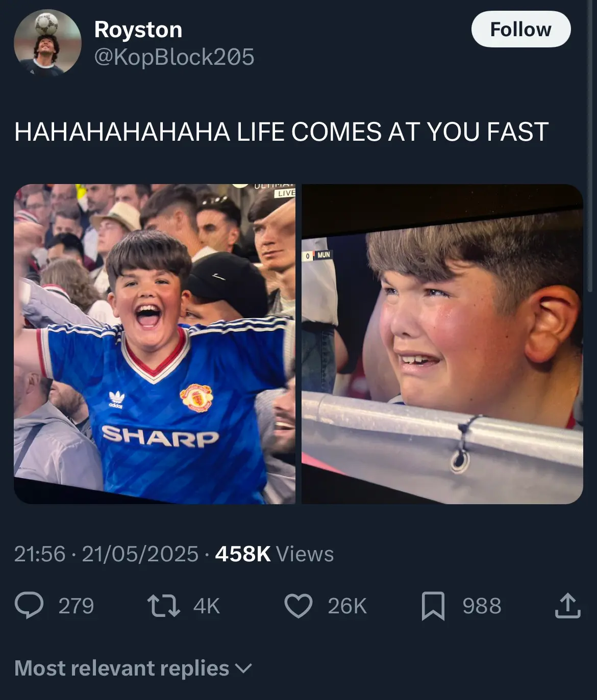
Task: Open the @KopBlock205 handle
Action: 174,57
